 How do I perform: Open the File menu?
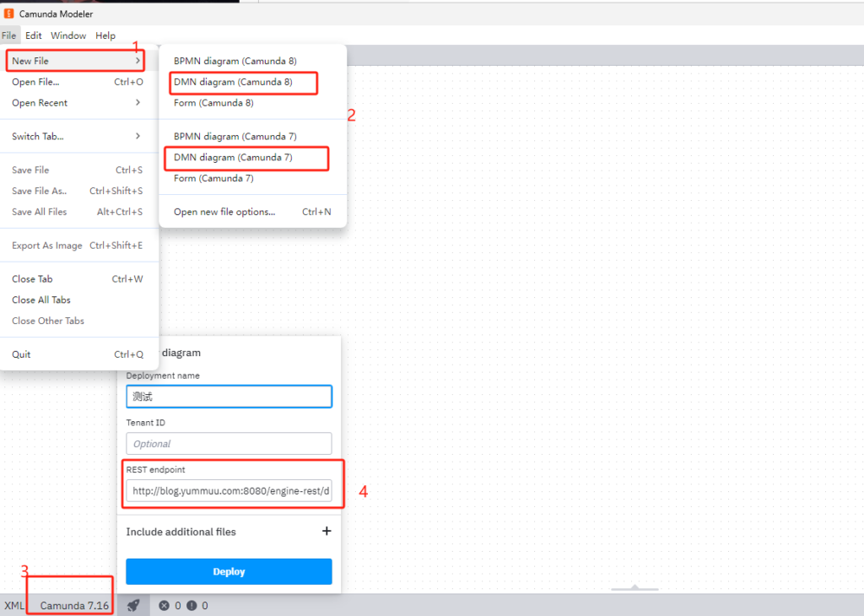click(x=8, y=35)
